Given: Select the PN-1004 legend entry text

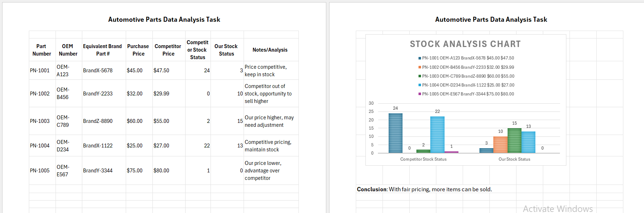Looking at the screenshot, I should click(468, 85).
